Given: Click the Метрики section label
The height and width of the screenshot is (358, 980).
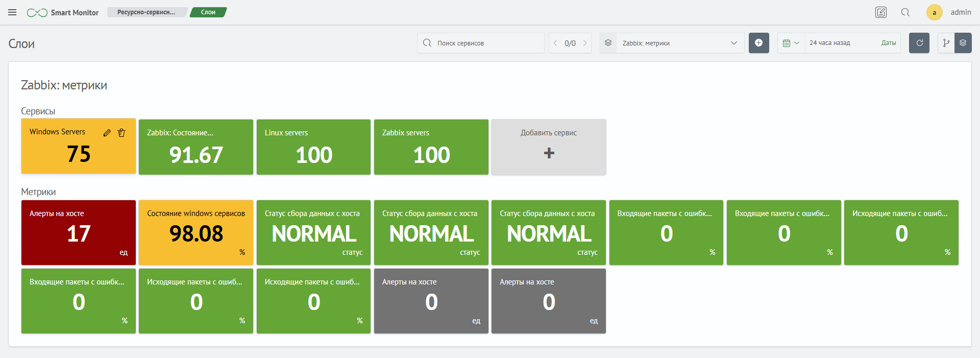Looking at the screenshot, I should click(x=38, y=192).
